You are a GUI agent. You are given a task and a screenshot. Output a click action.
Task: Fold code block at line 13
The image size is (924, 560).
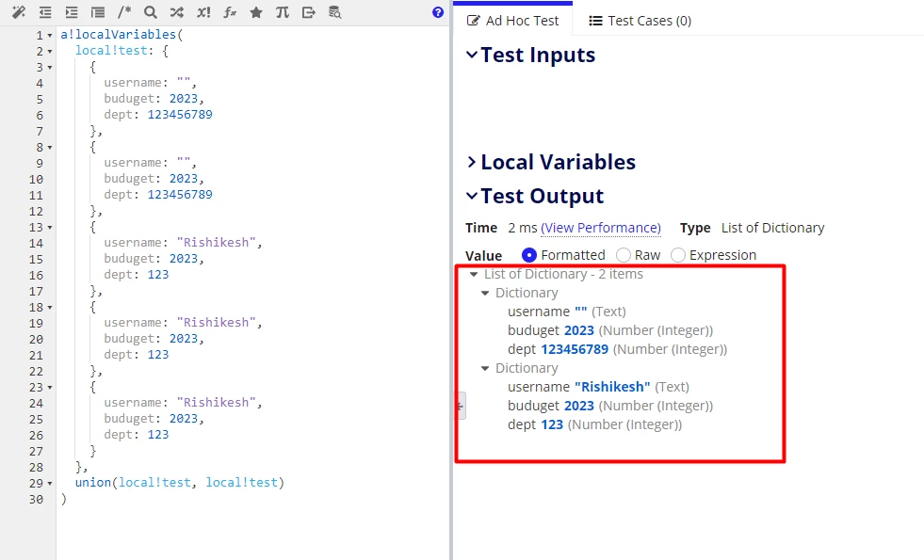[50, 228]
